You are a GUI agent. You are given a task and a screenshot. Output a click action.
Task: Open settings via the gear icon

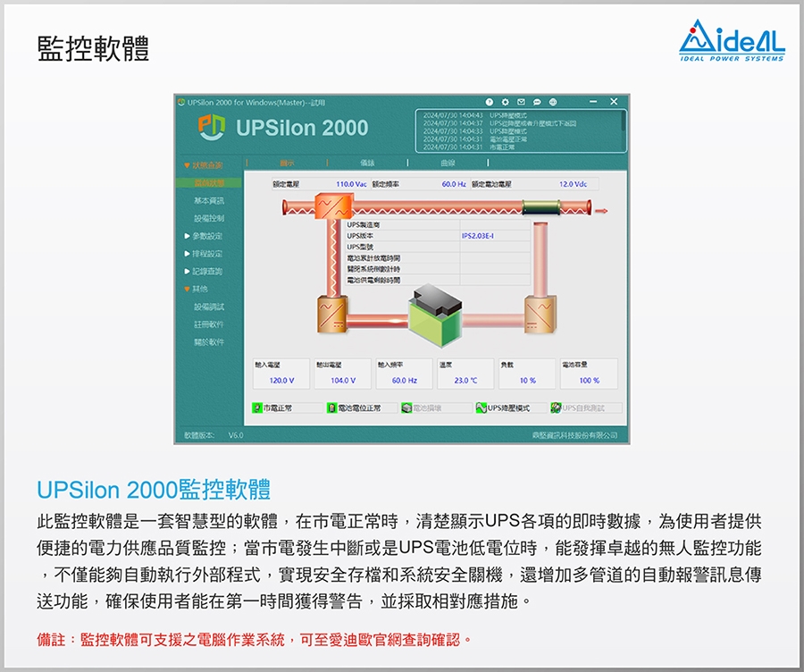506,102
